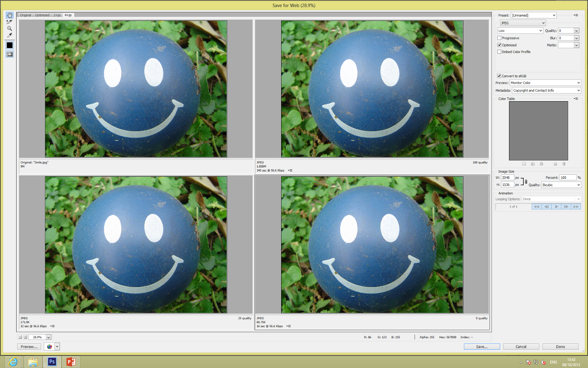Open the Preset dropdown

(534, 15)
